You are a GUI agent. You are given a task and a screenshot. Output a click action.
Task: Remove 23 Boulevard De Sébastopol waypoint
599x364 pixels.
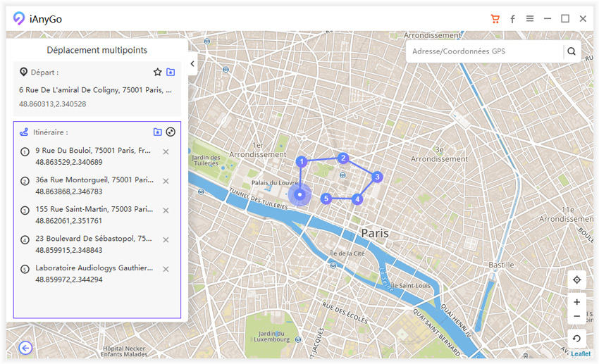[166, 240]
